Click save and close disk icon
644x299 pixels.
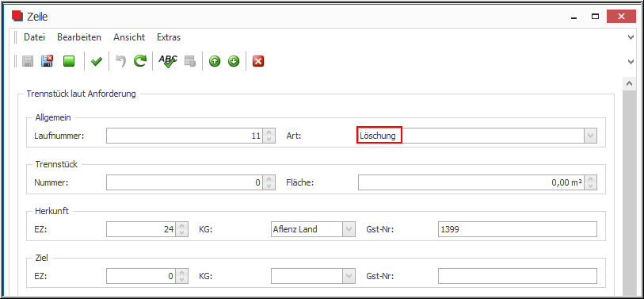pyautogui.click(x=48, y=62)
